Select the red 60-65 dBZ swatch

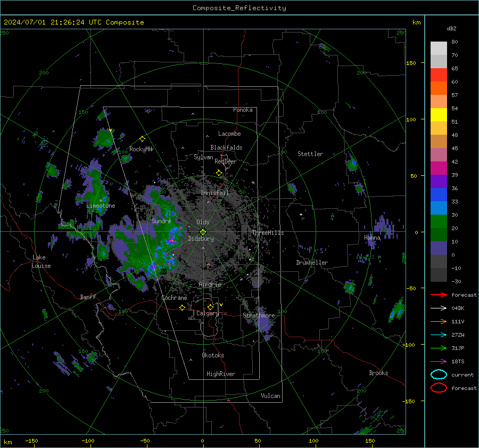[x=439, y=75]
